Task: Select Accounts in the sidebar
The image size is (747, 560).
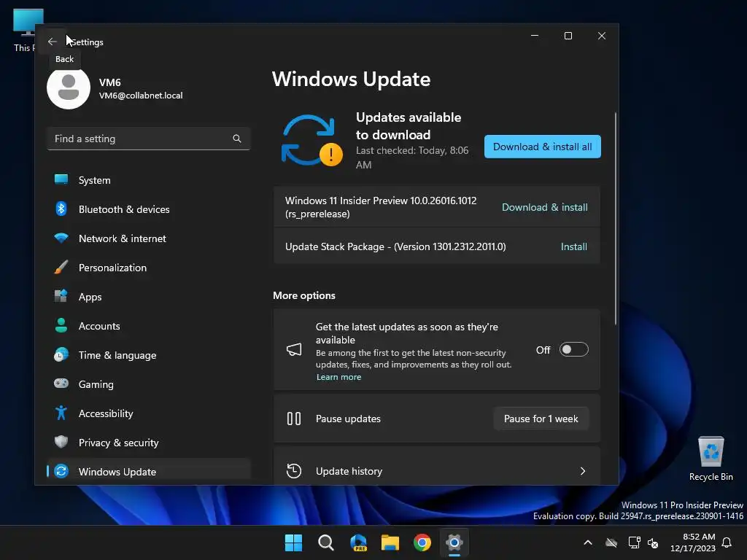Action: click(x=149, y=326)
